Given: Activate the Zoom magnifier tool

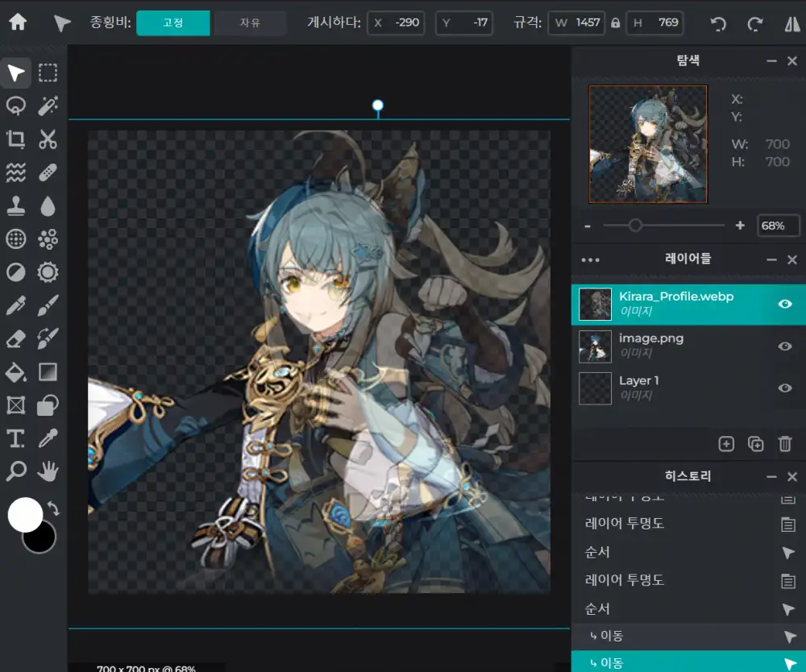Looking at the screenshot, I should click(x=15, y=471).
